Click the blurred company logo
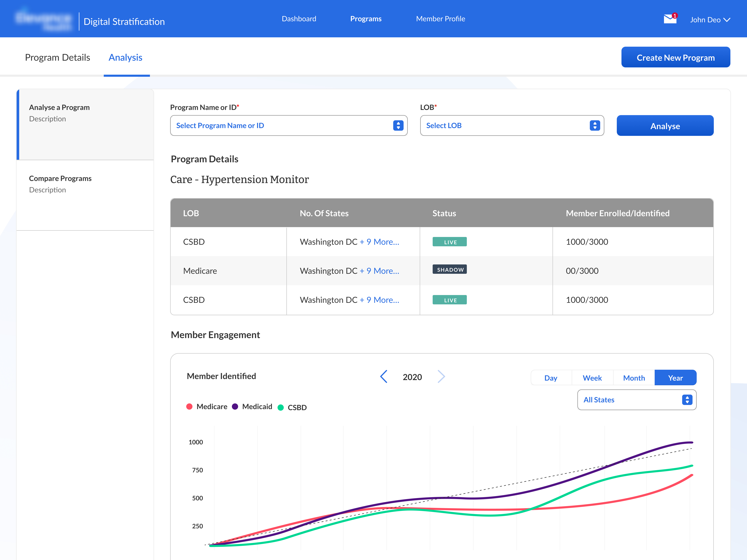This screenshot has width=747, height=560. click(x=43, y=20)
